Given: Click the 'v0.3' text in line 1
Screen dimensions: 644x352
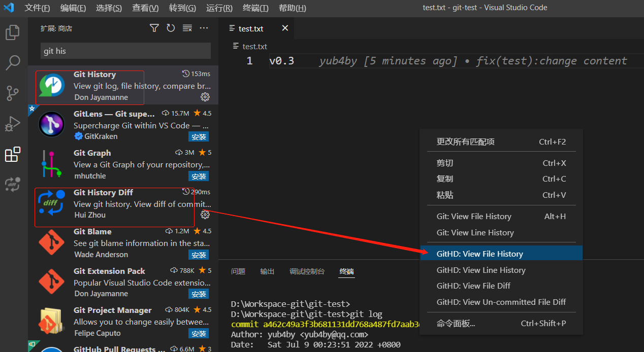Looking at the screenshot, I should click(x=281, y=61).
